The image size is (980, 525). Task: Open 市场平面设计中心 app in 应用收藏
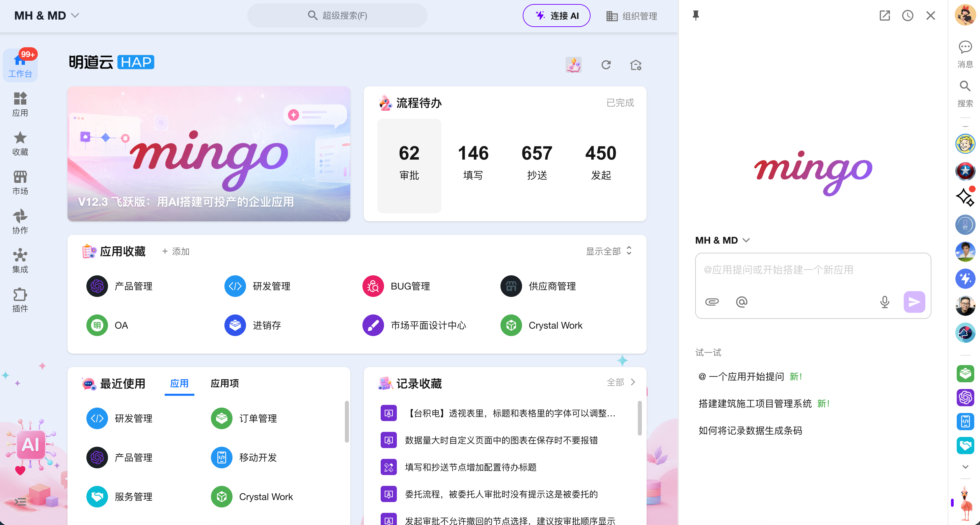[x=414, y=325]
